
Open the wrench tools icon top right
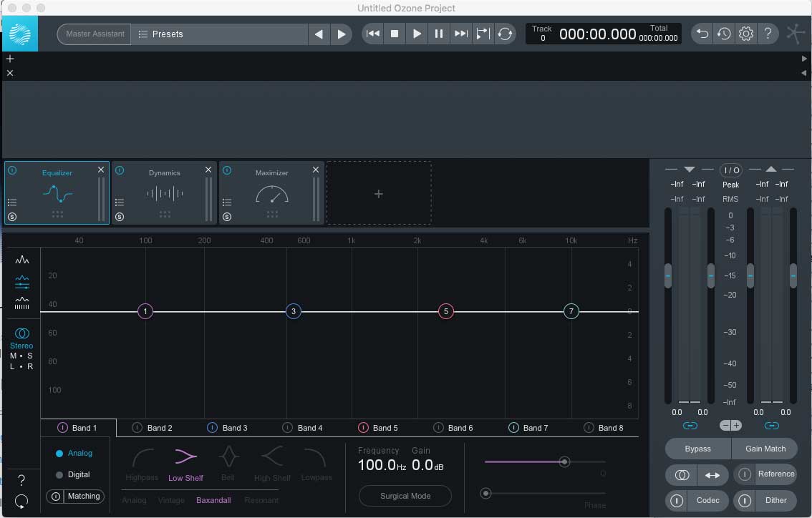pyautogui.click(x=796, y=34)
